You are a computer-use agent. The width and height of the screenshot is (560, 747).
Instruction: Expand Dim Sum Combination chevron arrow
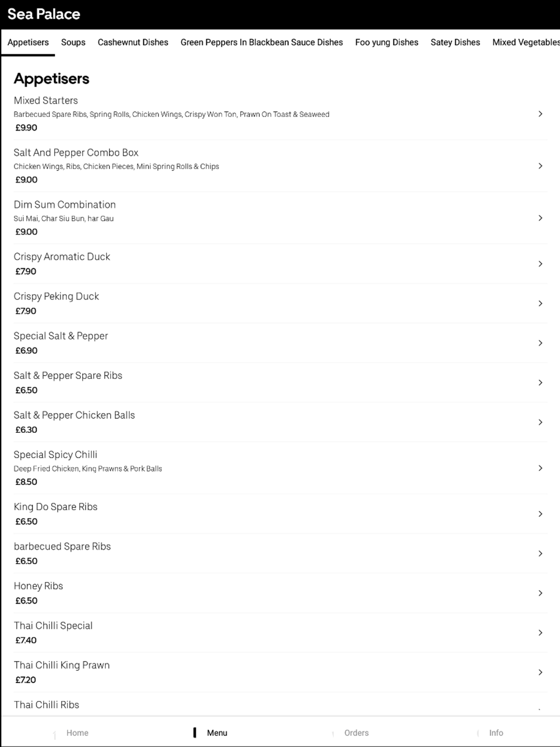tap(540, 218)
